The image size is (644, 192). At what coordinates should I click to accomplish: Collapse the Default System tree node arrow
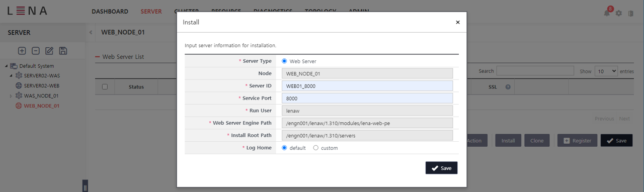[7, 66]
